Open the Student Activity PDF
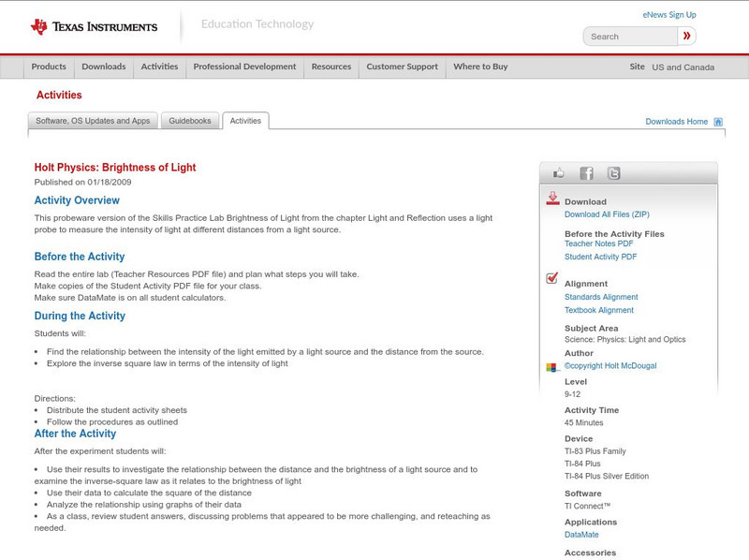The image size is (749, 560). pyautogui.click(x=600, y=258)
